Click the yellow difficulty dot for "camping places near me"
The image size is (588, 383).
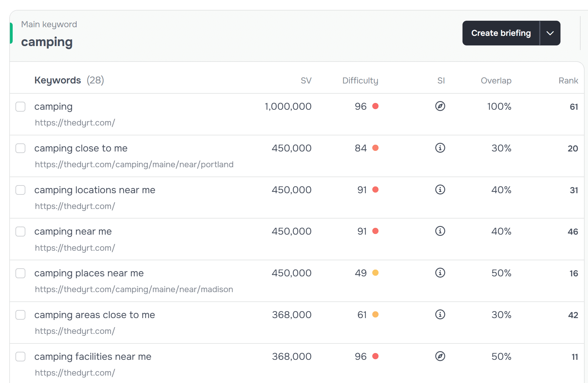coord(375,273)
